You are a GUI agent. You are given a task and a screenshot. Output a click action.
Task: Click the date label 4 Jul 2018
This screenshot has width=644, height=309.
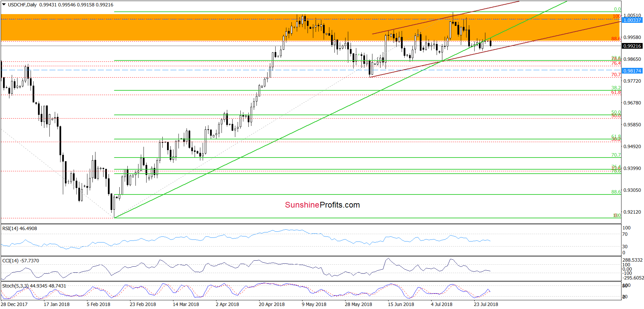tap(442, 304)
